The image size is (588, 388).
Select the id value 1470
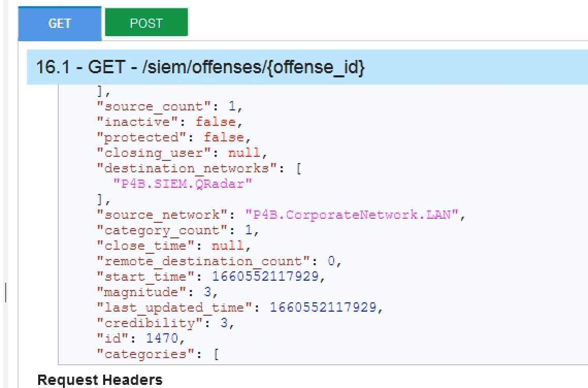coord(162,338)
